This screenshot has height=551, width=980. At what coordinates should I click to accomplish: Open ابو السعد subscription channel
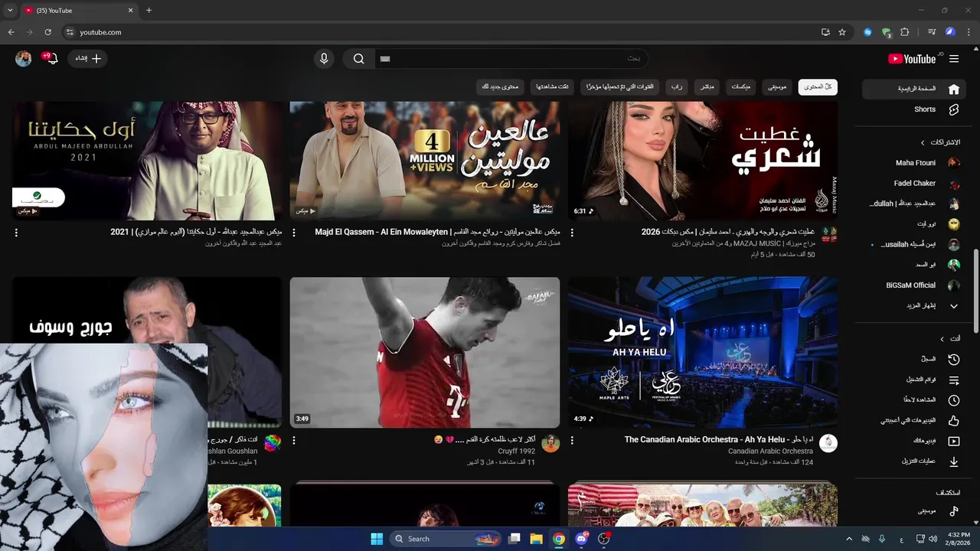click(913, 265)
